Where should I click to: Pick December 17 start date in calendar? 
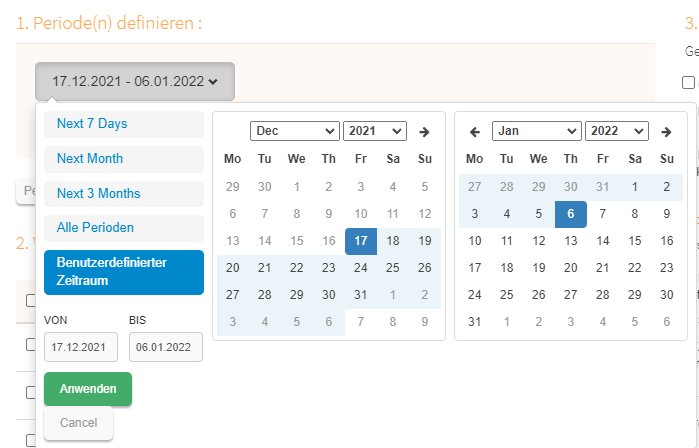tap(361, 241)
